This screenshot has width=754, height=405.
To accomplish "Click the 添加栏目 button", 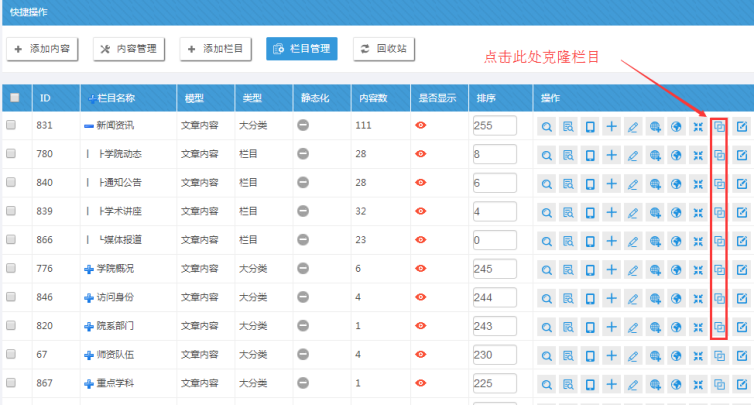I will pyautogui.click(x=216, y=48).
